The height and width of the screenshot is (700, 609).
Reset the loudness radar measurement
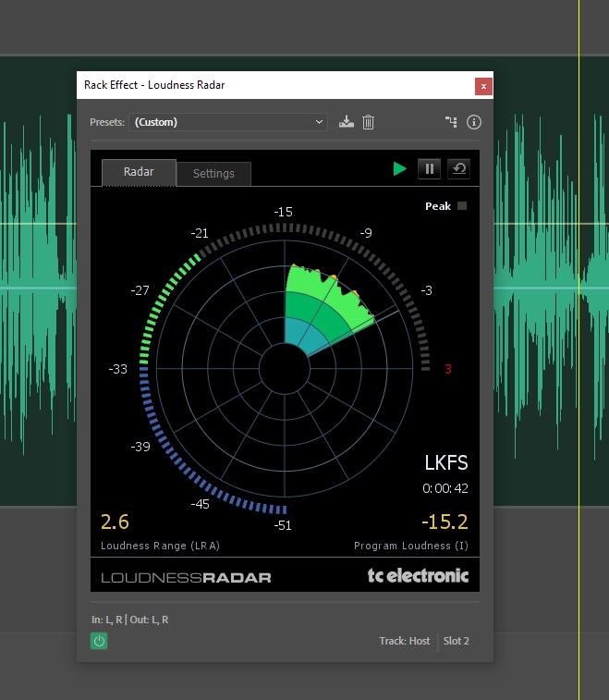tap(458, 168)
